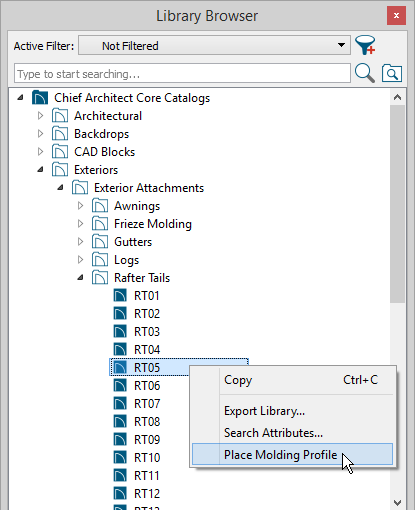Click the Frieze Molding folder icon
The width and height of the screenshot is (415, 510).
100,224
